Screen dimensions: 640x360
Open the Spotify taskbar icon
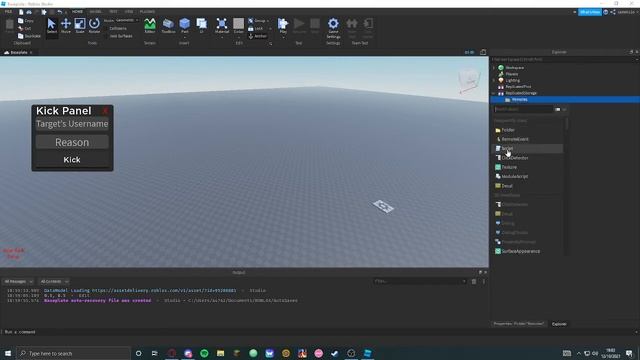[204, 353]
